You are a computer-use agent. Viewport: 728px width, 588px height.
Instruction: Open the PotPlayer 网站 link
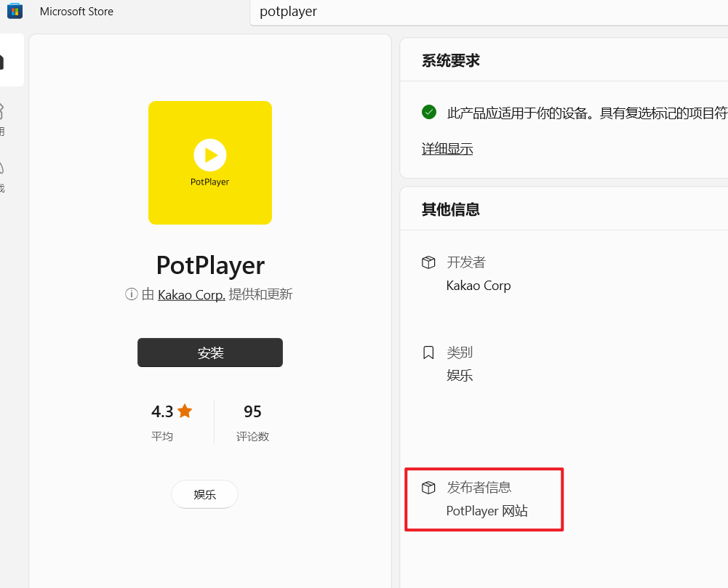[x=487, y=511]
